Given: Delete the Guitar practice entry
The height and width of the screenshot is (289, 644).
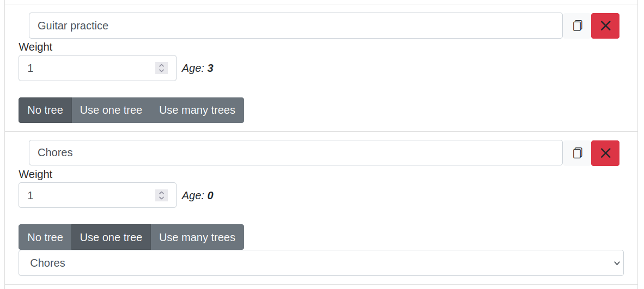Looking at the screenshot, I should coord(605,26).
